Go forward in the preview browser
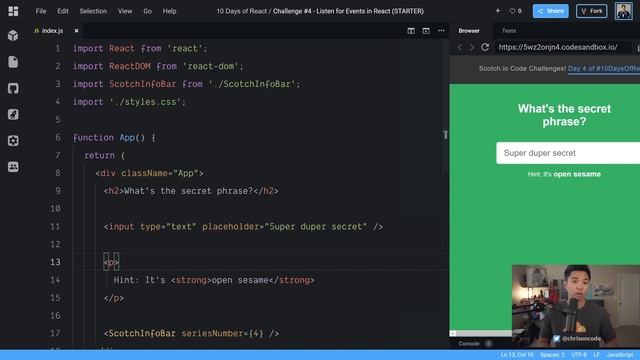640x360 pixels. (472, 47)
